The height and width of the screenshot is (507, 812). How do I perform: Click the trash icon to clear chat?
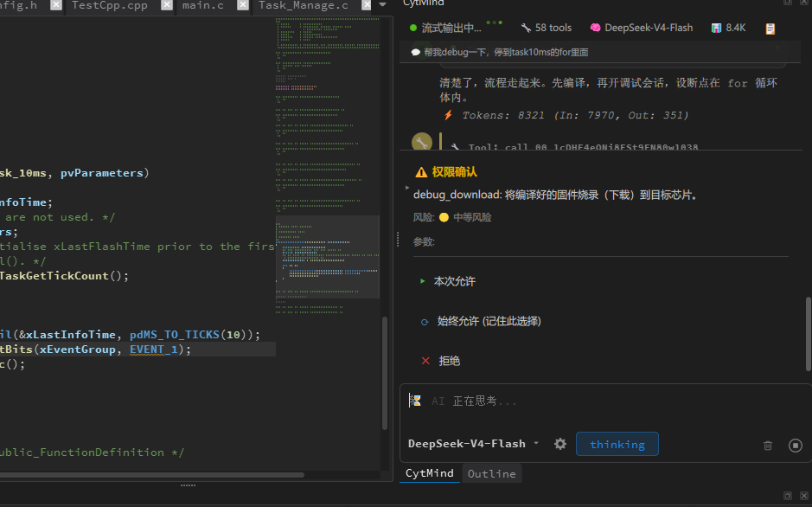tap(768, 446)
